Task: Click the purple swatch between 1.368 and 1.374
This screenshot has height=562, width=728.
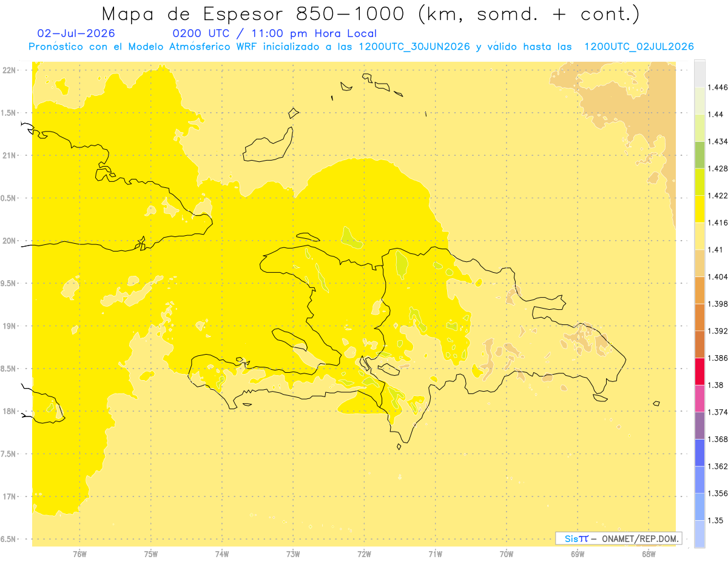Action: (x=699, y=425)
